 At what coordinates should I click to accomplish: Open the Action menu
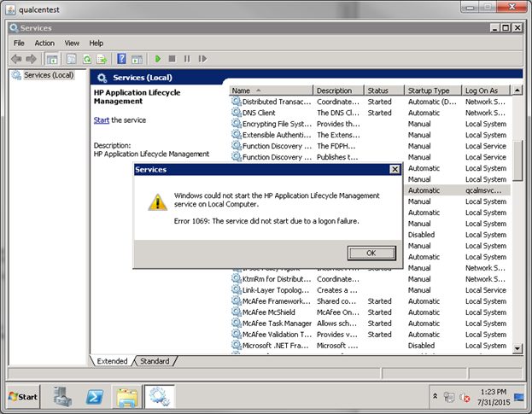[44, 43]
